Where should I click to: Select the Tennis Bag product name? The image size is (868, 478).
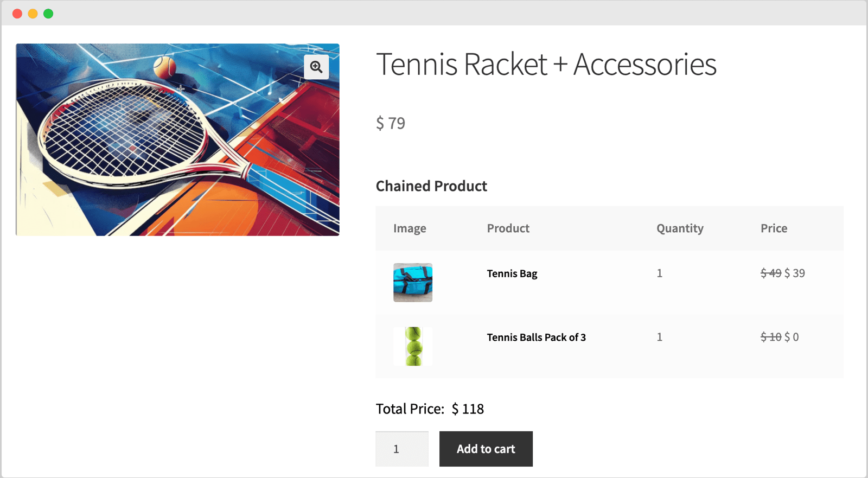coord(510,273)
